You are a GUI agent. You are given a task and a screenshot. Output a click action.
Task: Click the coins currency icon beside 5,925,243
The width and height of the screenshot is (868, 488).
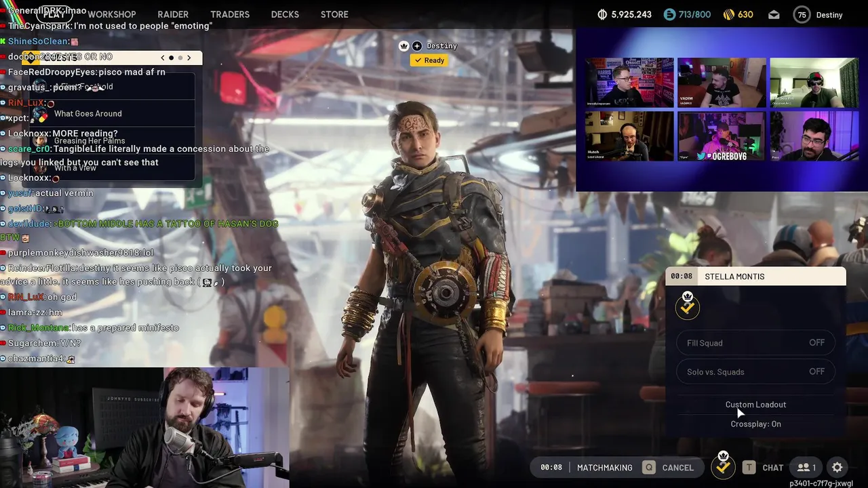(x=602, y=14)
